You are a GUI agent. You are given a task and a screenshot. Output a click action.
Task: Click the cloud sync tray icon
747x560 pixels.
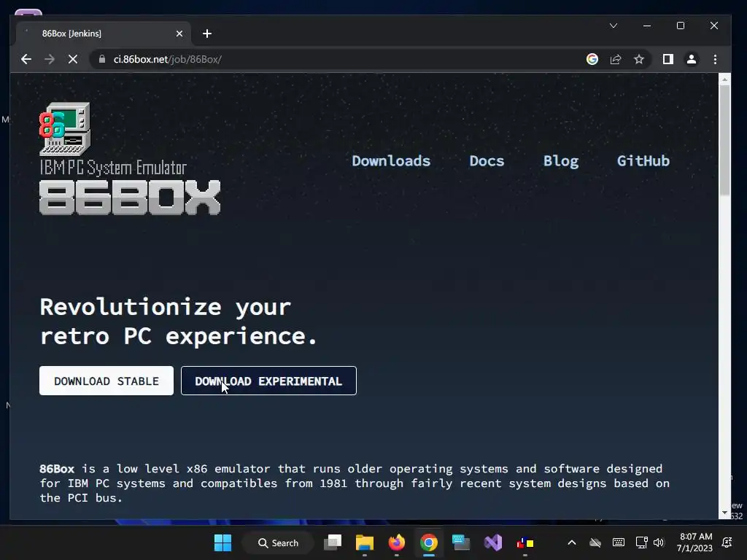tap(595, 542)
